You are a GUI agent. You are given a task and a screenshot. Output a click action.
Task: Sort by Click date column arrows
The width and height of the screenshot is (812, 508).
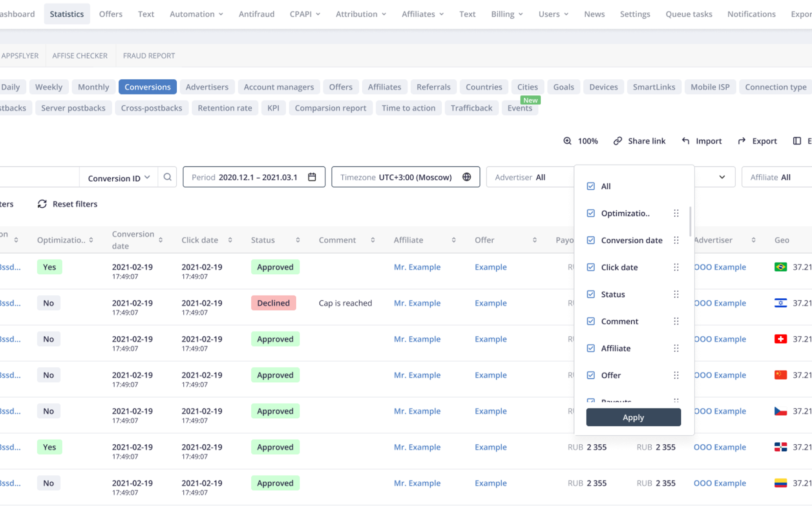coord(230,240)
